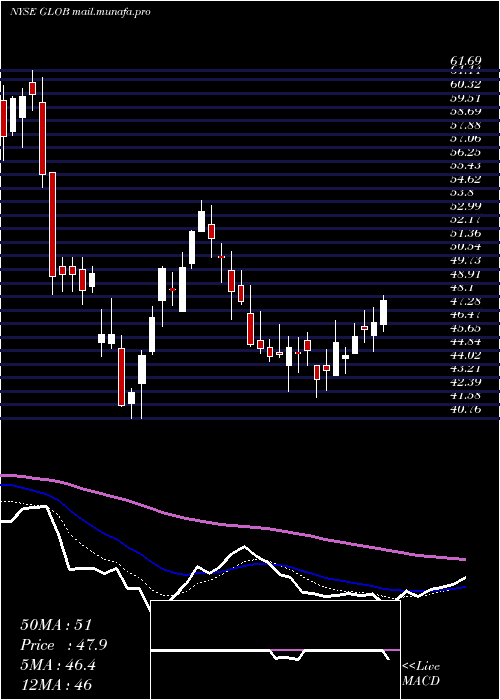Click the 45.65 price axis label

465,328
